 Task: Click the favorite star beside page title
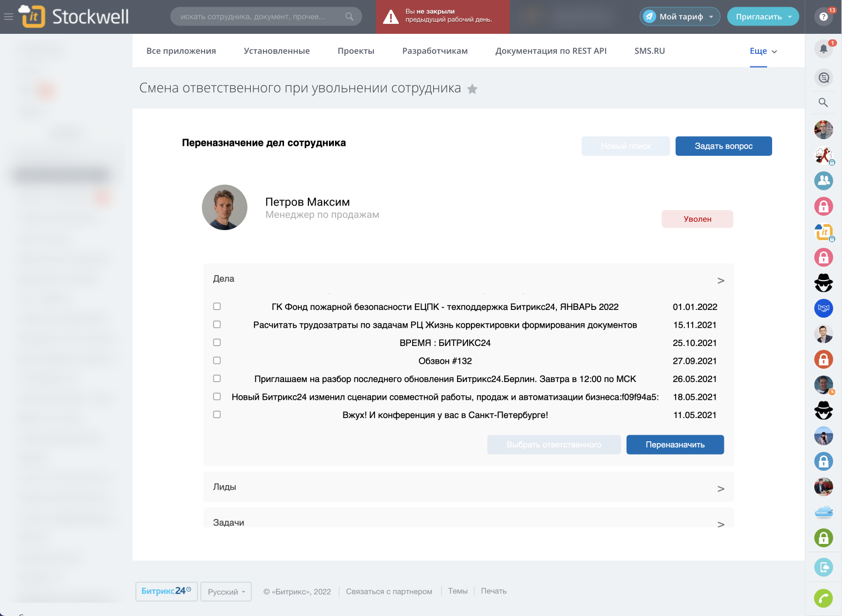[473, 89]
